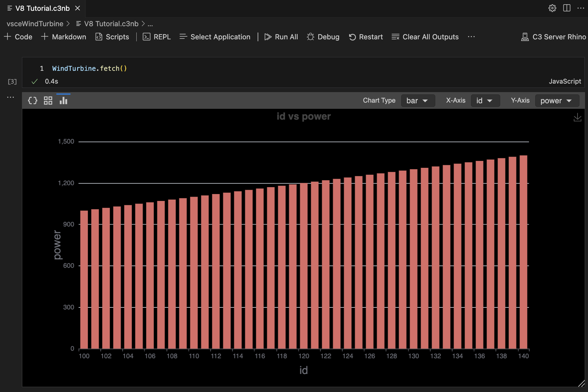
Task: Open Select Application menu
Action: point(215,37)
